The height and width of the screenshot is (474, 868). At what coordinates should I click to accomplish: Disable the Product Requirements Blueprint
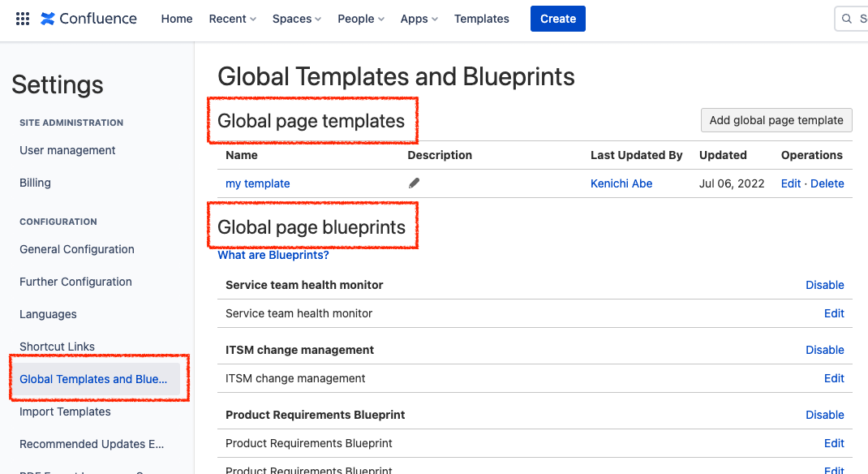click(825, 415)
